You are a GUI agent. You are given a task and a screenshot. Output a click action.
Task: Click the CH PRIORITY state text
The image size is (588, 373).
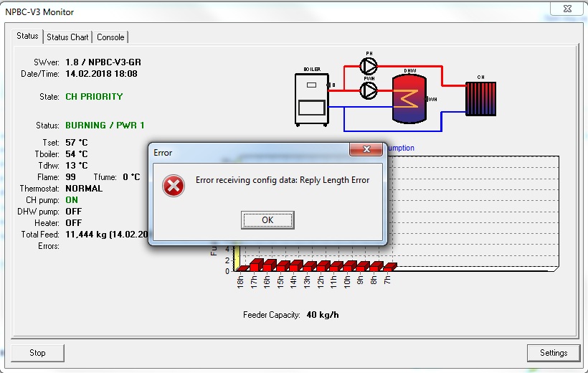coord(94,96)
